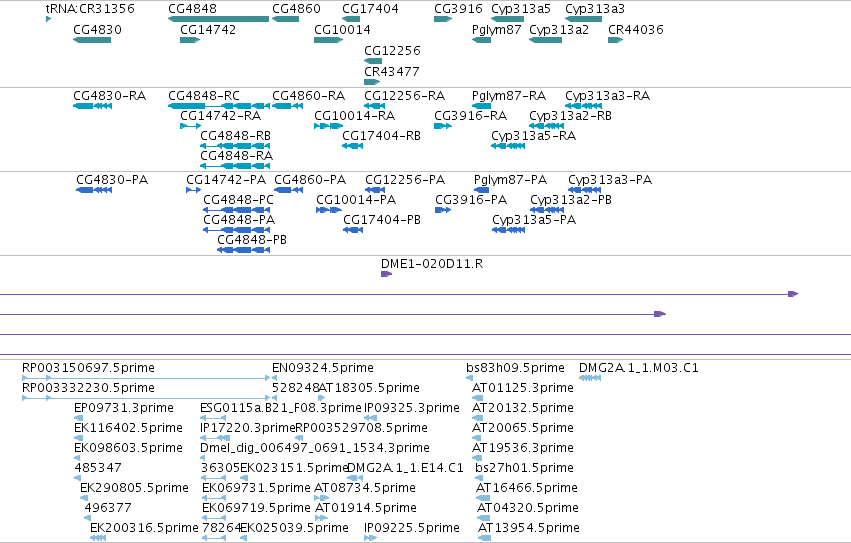Click EST RP003332230.5prime
The height and width of the screenshot is (543, 851).
(x=88, y=388)
